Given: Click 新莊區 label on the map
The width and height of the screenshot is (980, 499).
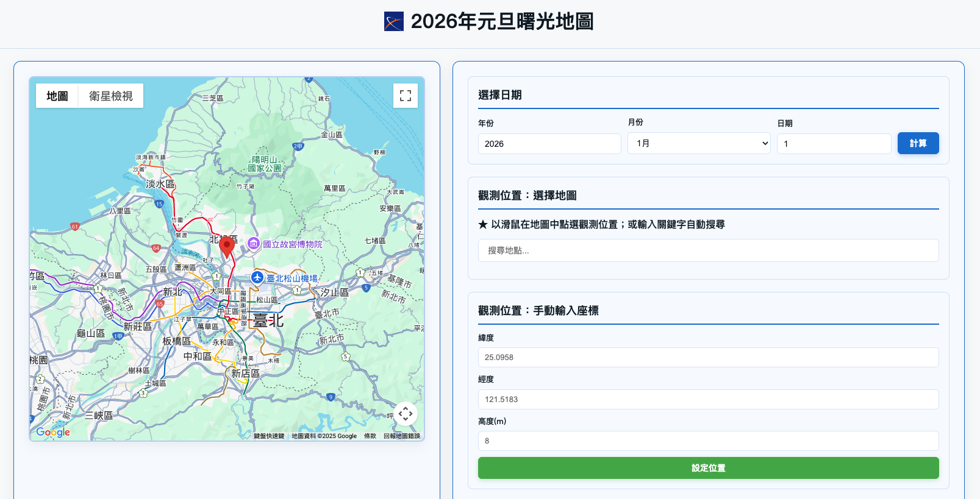Looking at the screenshot, I should (x=138, y=327).
